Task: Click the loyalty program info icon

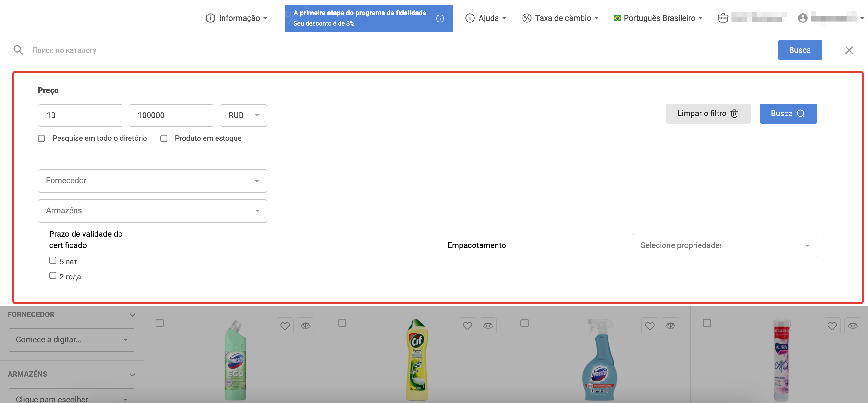Action: [440, 19]
